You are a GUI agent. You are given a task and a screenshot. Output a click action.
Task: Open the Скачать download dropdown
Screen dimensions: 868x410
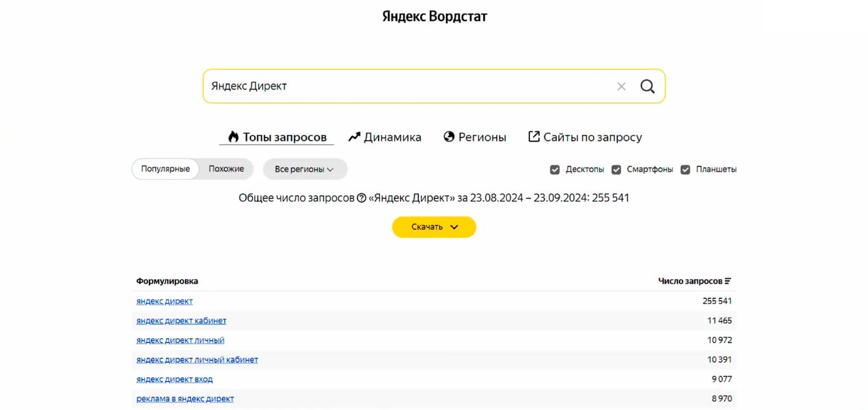(433, 227)
